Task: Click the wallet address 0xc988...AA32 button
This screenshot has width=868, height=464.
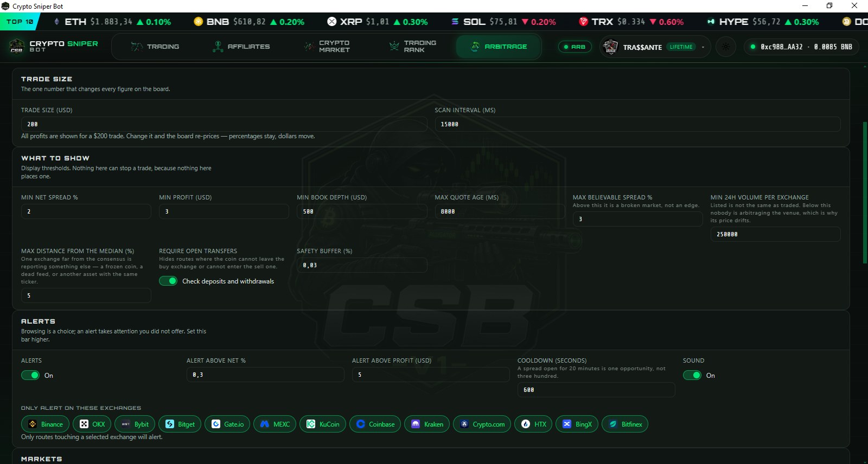Action: [801, 47]
